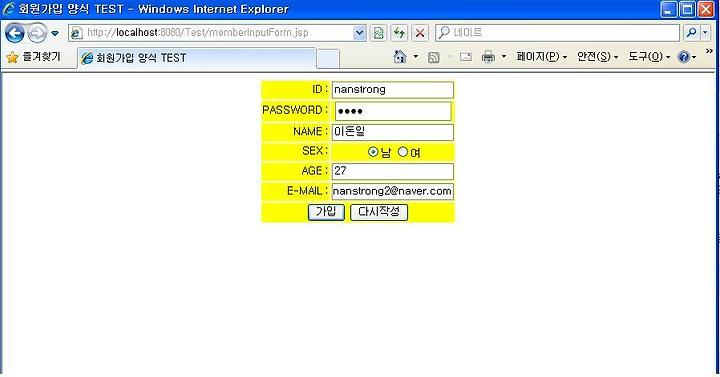720x377 pixels.
Task: Go back with the Back arrow button
Action: click(14, 33)
